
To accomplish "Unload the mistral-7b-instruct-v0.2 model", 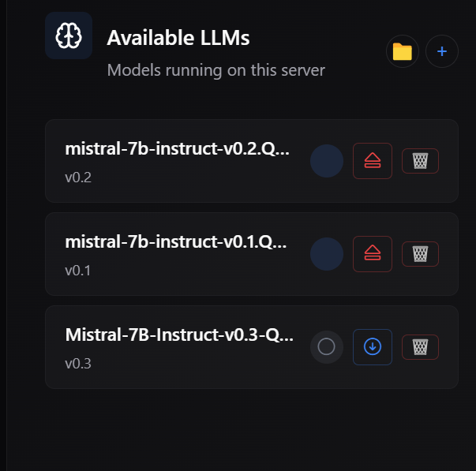I will [x=373, y=161].
